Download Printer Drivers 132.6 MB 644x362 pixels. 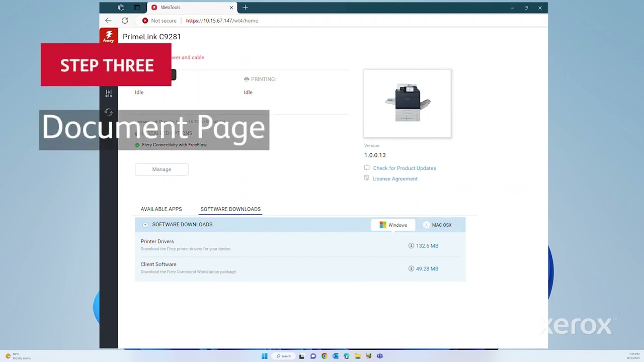pyautogui.click(x=423, y=246)
